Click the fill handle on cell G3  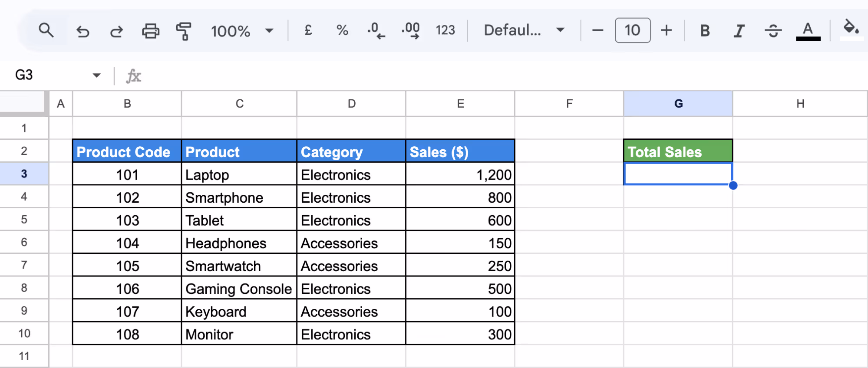tap(733, 185)
